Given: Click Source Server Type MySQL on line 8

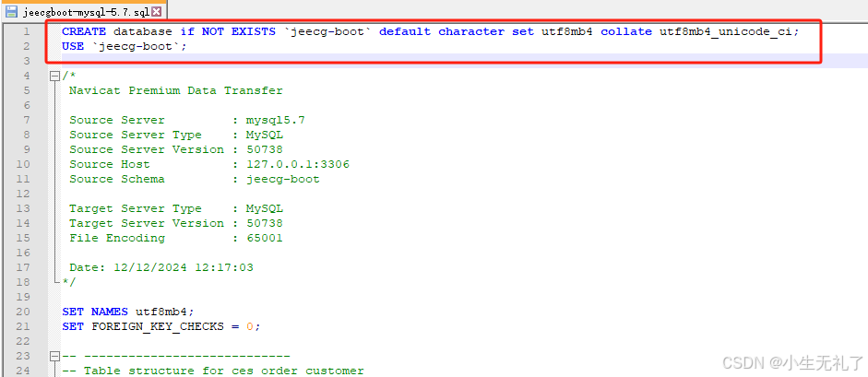Looking at the screenshot, I should [265, 135].
